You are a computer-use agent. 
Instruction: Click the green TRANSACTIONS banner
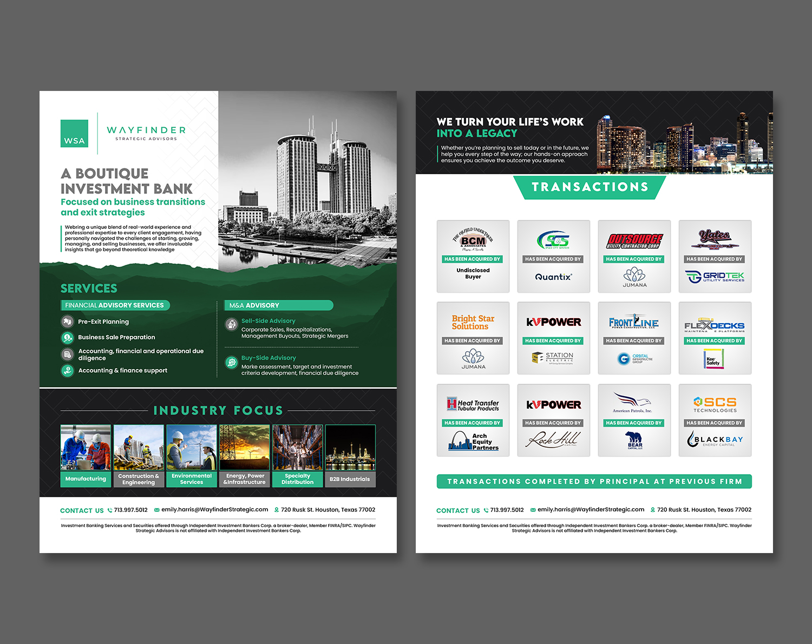[590, 187]
